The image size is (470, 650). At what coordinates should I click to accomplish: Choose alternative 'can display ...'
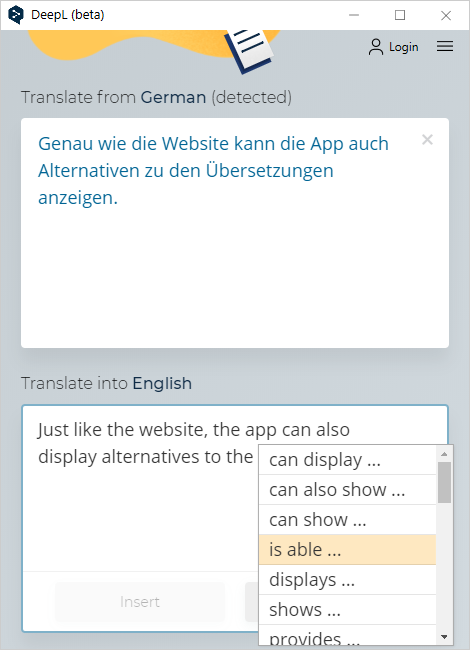coord(347,460)
